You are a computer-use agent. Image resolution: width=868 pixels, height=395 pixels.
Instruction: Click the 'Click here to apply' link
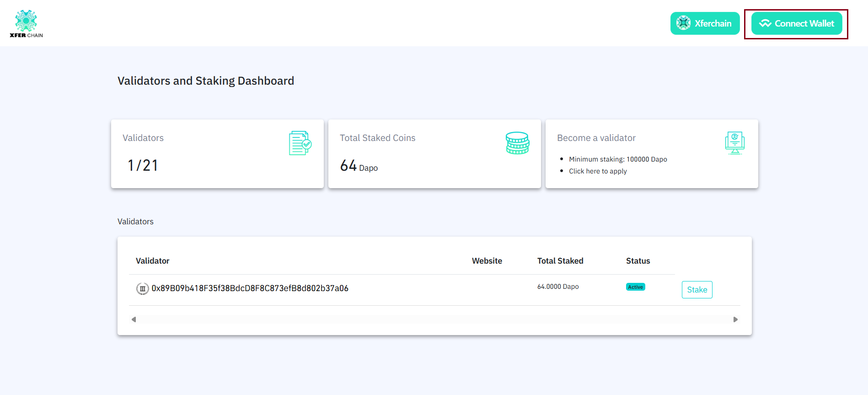598,171
